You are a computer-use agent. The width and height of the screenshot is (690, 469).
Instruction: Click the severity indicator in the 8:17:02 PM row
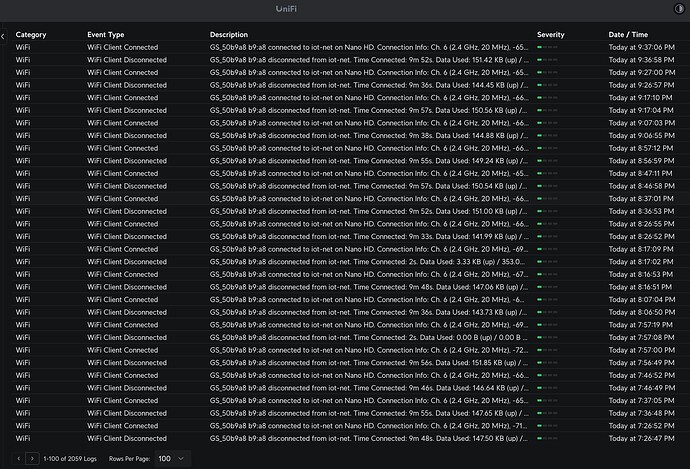click(x=547, y=261)
